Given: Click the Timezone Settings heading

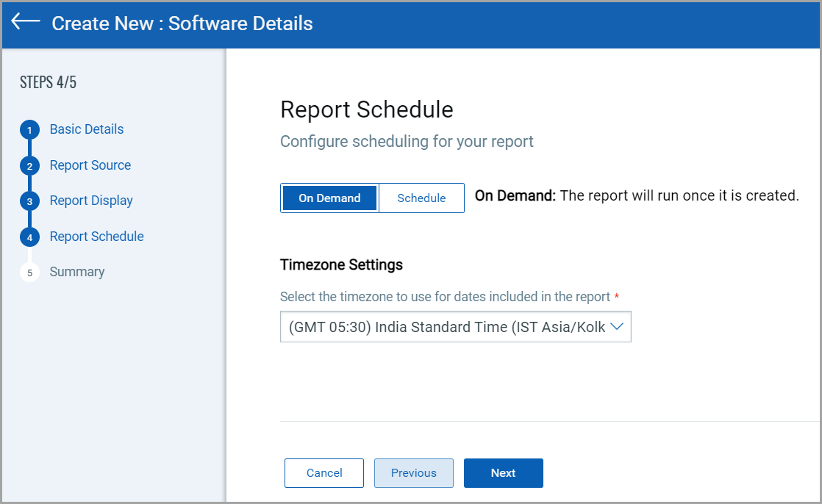Looking at the screenshot, I should coord(341,264).
